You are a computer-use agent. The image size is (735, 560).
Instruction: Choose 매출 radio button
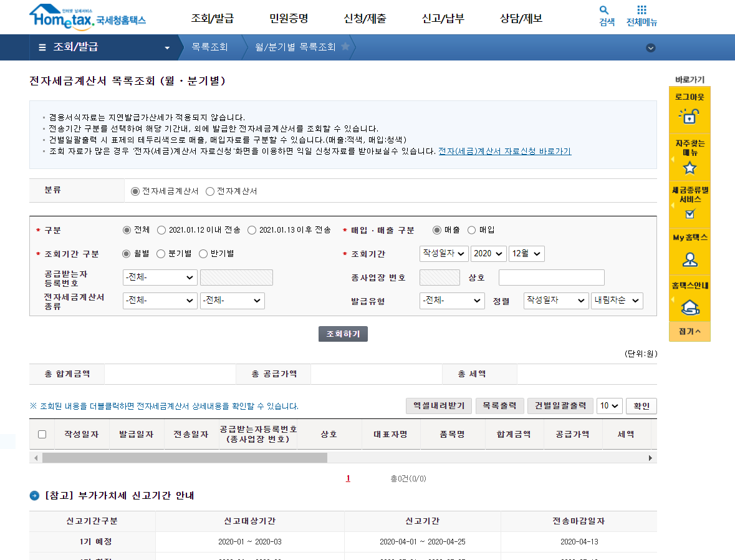(437, 230)
